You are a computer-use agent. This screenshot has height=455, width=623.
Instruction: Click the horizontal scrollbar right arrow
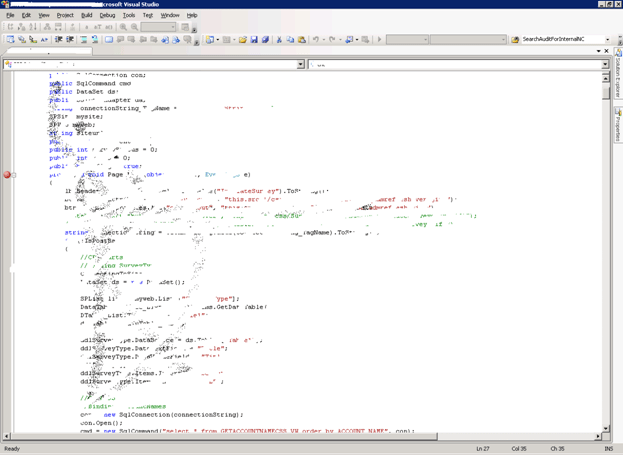598,436
